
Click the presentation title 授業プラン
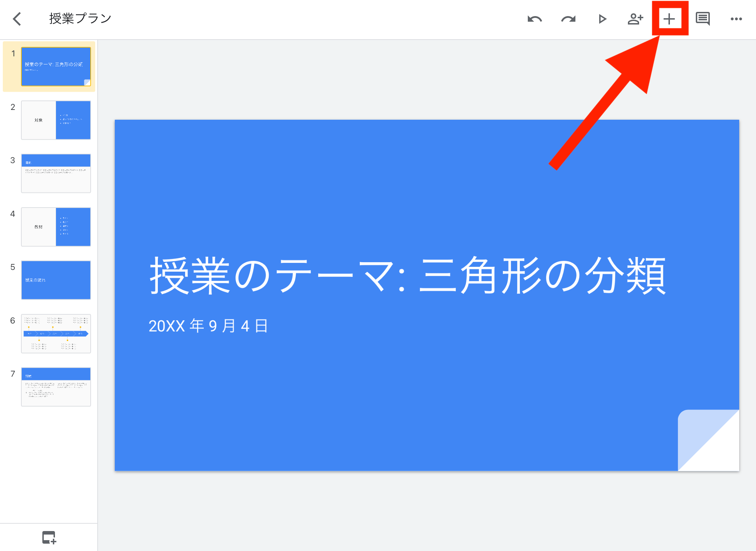click(x=80, y=19)
